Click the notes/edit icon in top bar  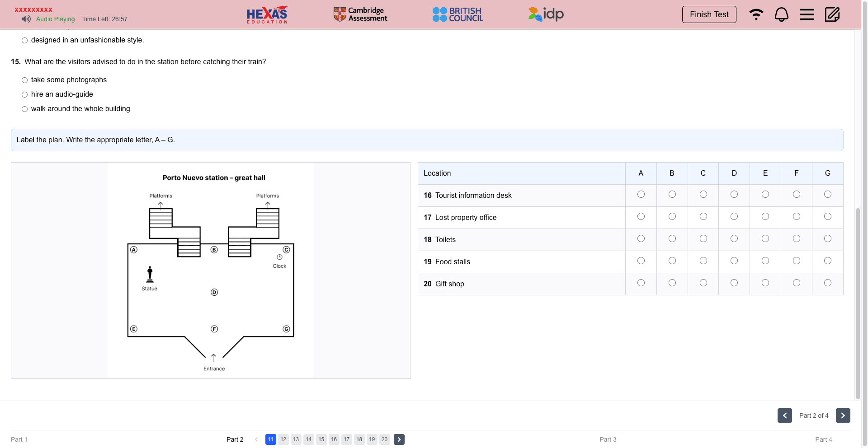(833, 14)
